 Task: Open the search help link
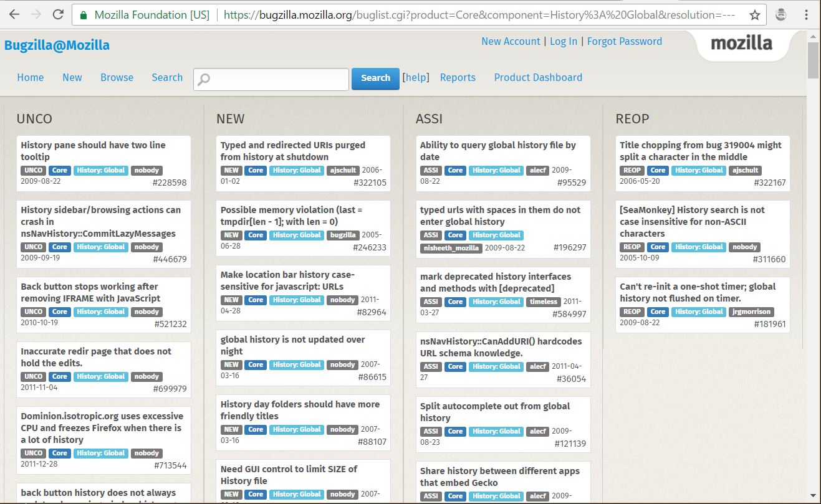416,77
